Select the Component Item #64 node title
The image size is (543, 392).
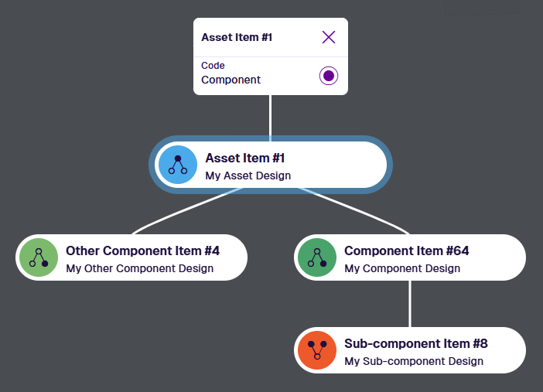(x=406, y=251)
